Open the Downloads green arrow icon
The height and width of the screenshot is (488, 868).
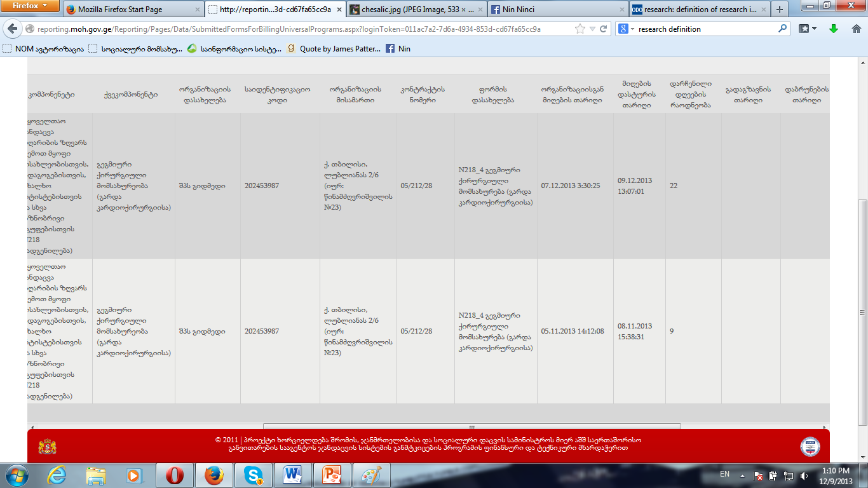[833, 29]
